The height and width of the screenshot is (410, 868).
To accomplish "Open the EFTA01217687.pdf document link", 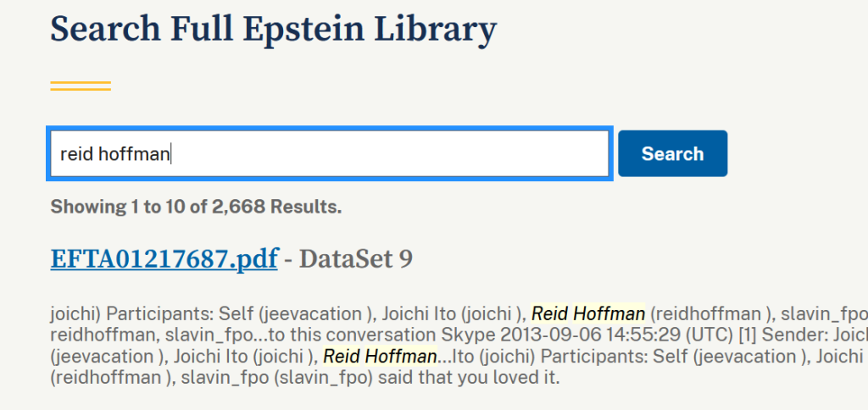I will click(x=164, y=258).
